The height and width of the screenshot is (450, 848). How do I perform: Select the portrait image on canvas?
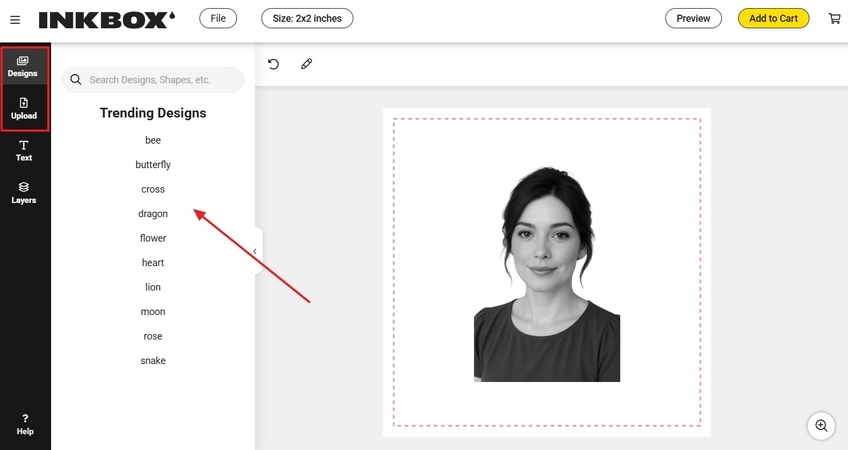(x=547, y=274)
